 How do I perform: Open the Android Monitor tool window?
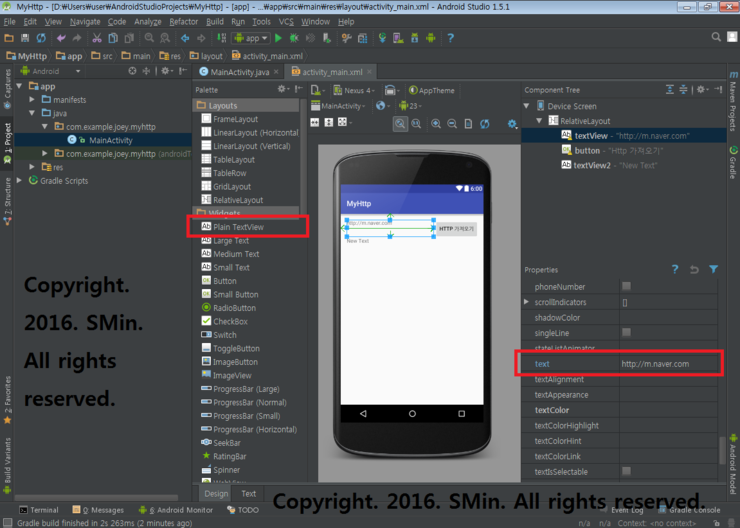point(176,510)
